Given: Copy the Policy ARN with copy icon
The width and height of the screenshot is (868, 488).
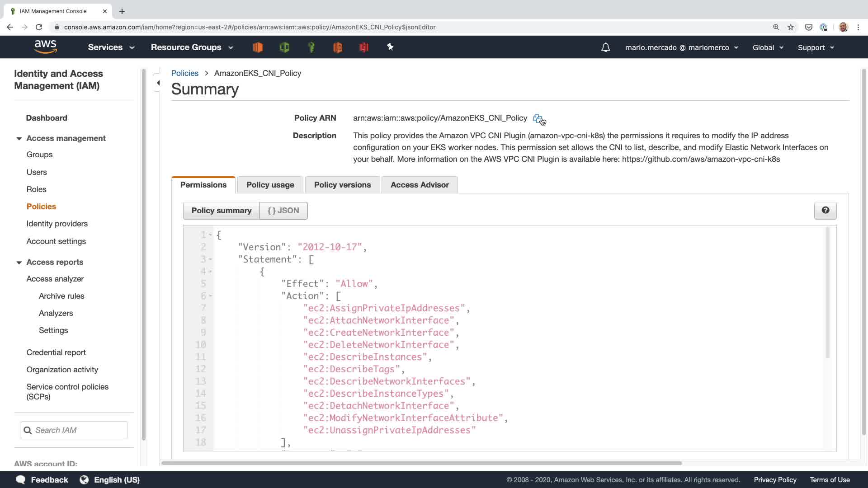Looking at the screenshot, I should point(537,118).
